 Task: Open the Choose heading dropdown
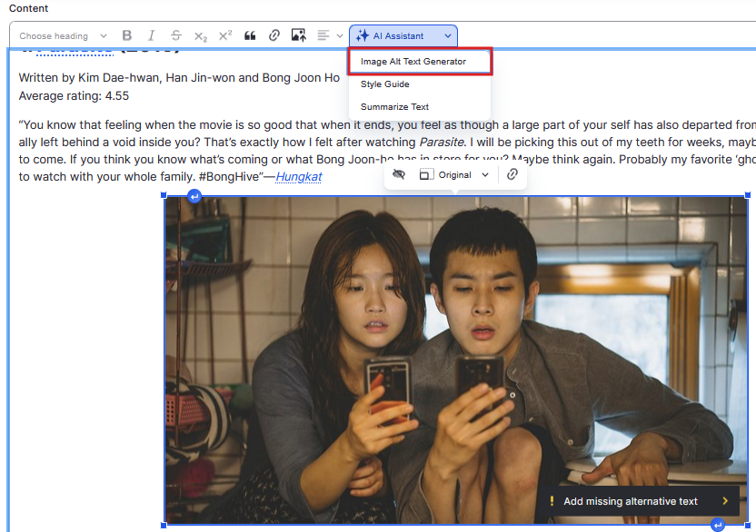coord(63,36)
